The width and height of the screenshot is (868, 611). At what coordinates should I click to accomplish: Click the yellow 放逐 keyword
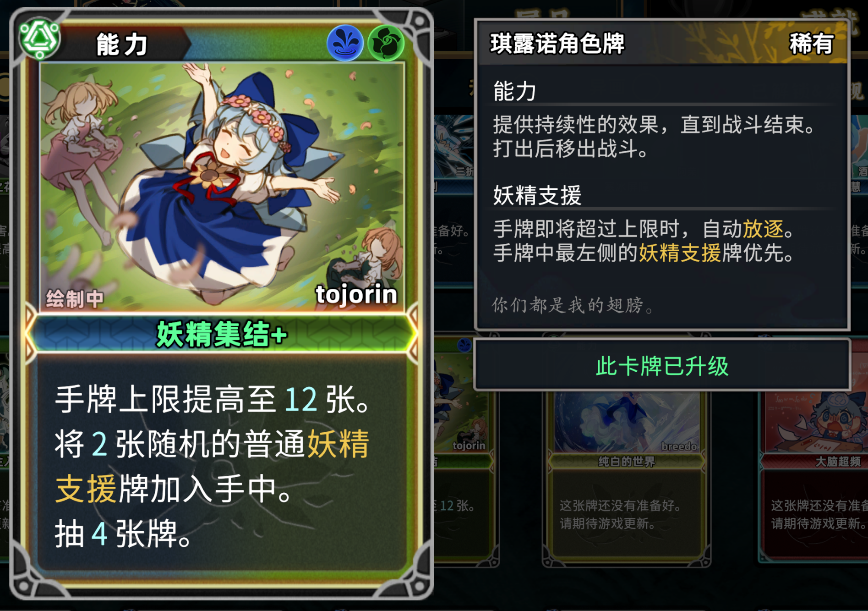[x=763, y=228]
